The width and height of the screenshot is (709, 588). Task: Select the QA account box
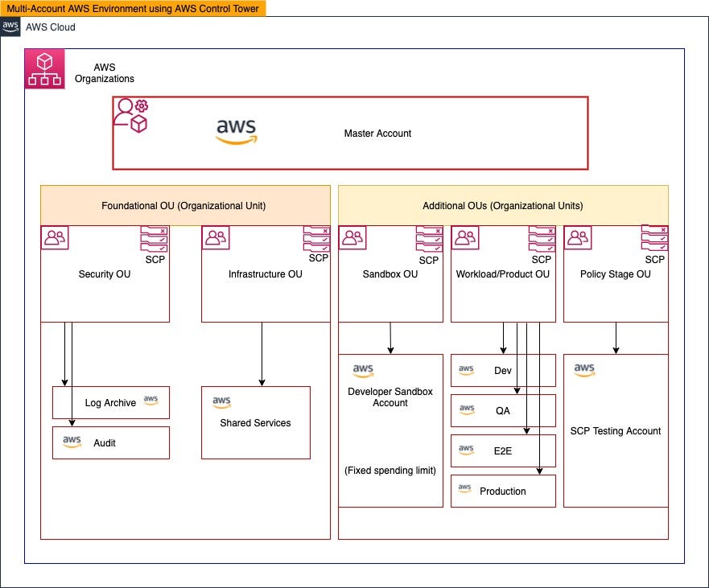[x=503, y=410]
